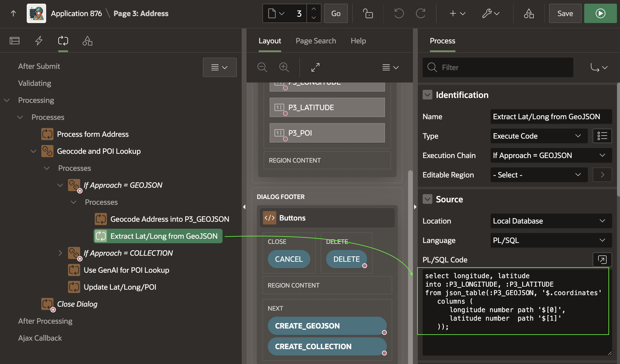Open the Rendering tree tab icon
Image resolution: width=620 pixels, height=364 pixels.
(15, 41)
